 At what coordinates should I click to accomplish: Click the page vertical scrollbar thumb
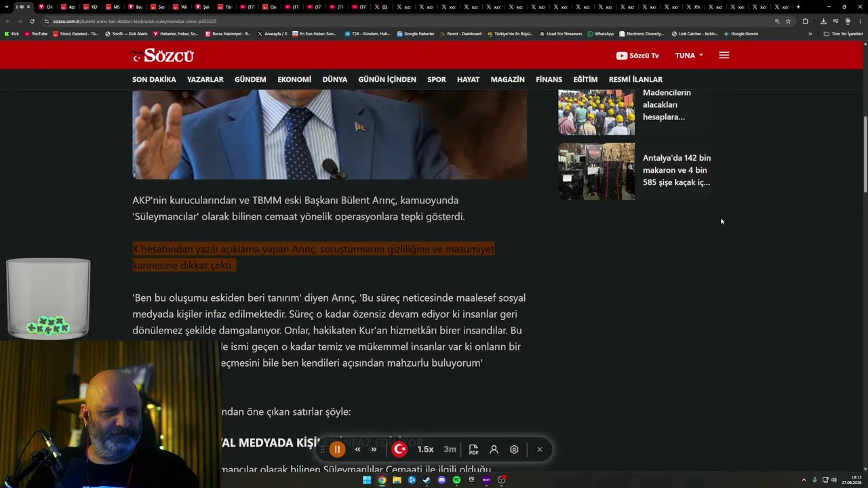[x=865, y=155]
